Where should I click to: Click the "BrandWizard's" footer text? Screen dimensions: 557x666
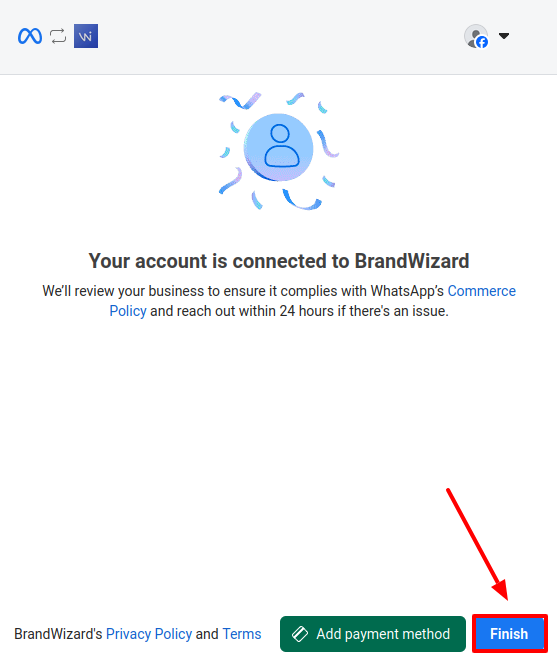[58, 634]
